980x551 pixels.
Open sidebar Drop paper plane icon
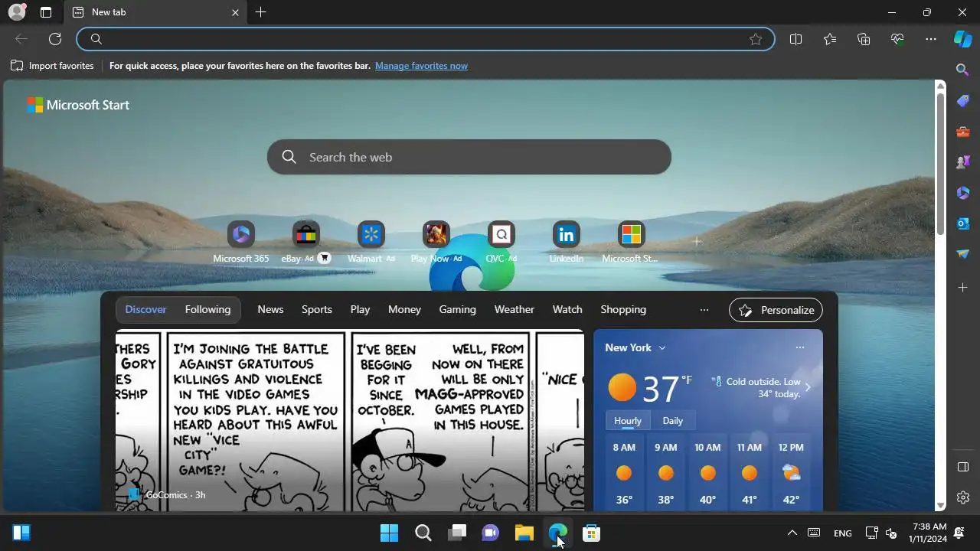tap(963, 254)
